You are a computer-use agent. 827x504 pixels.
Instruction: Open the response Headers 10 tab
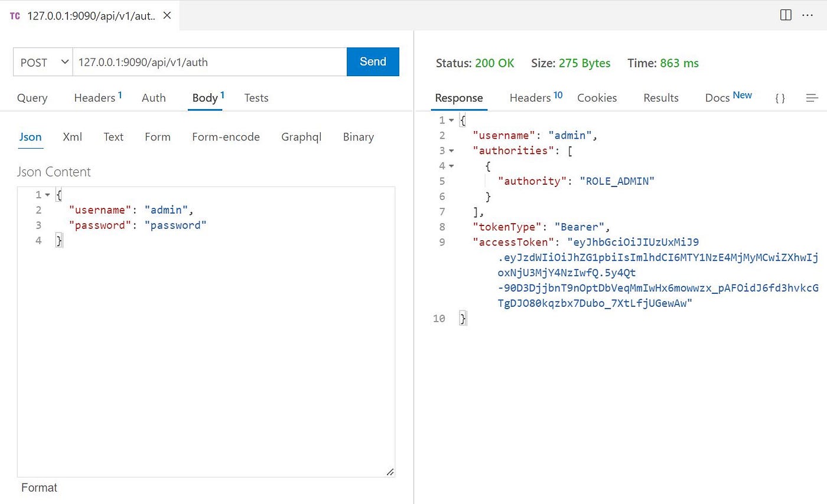pyautogui.click(x=536, y=98)
